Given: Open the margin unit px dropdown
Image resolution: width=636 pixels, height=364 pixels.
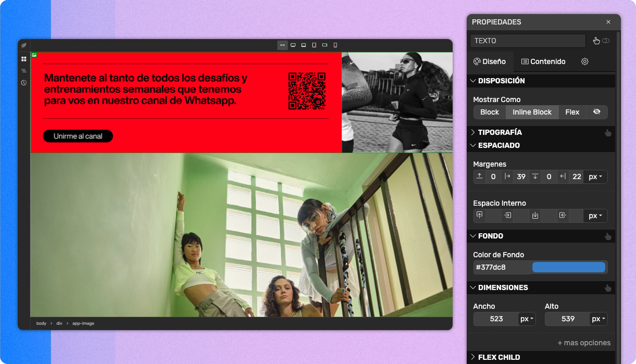Looking at the screenshot, I should (595, 177).
